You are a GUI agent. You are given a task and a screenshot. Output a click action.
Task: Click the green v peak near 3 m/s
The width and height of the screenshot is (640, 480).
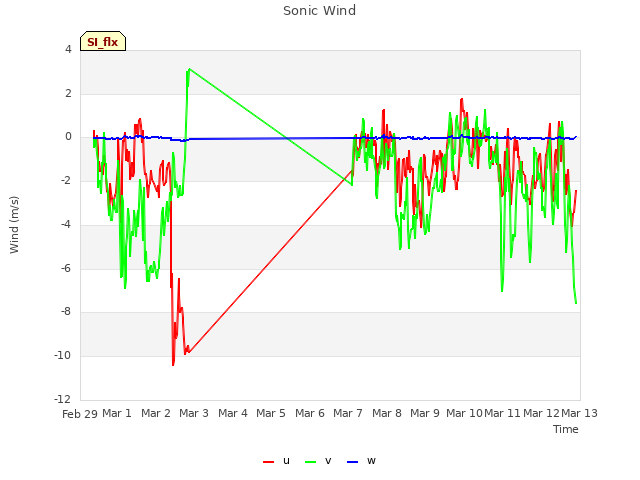189,69
